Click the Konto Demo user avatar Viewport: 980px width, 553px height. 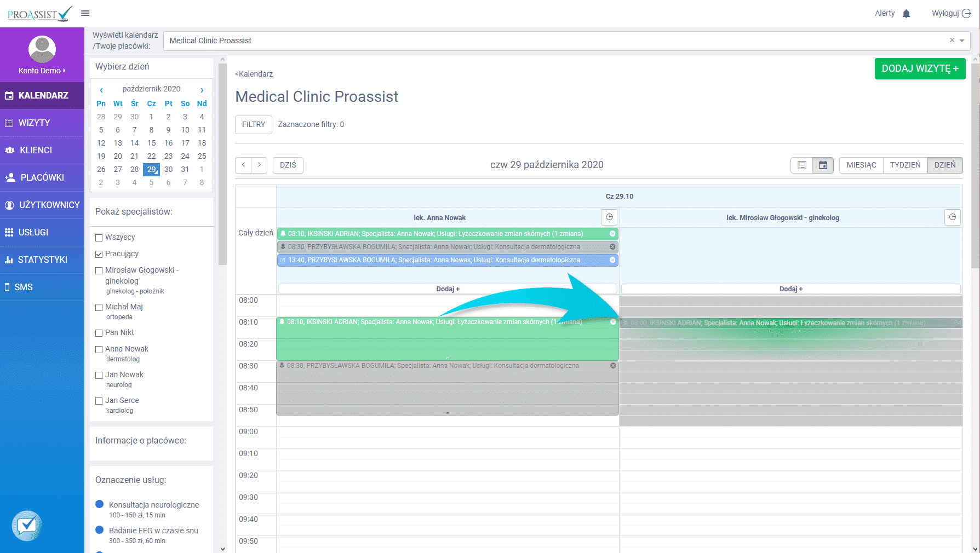click(42, 49)
